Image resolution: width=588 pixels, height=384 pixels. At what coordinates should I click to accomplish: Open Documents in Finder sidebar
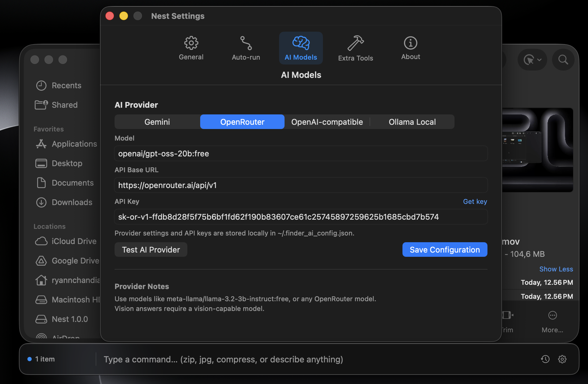tap(65, 183)
